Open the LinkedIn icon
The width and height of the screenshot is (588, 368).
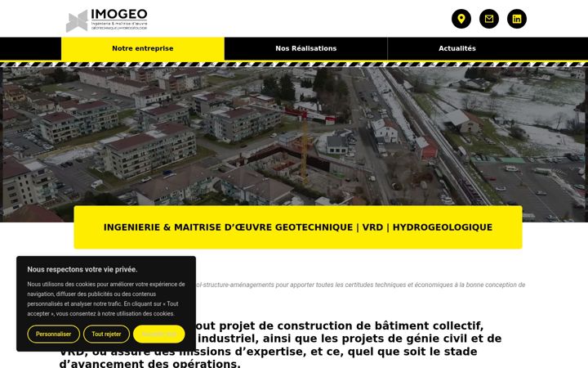517,19
